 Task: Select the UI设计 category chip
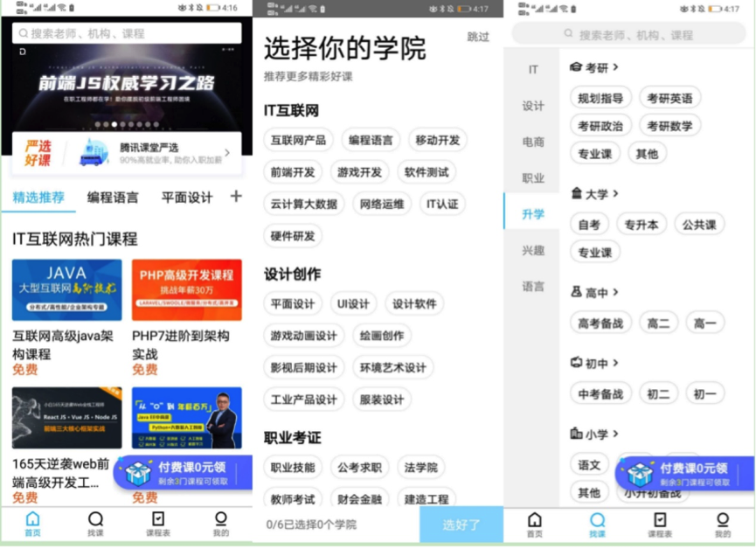[x=353, y=304]
